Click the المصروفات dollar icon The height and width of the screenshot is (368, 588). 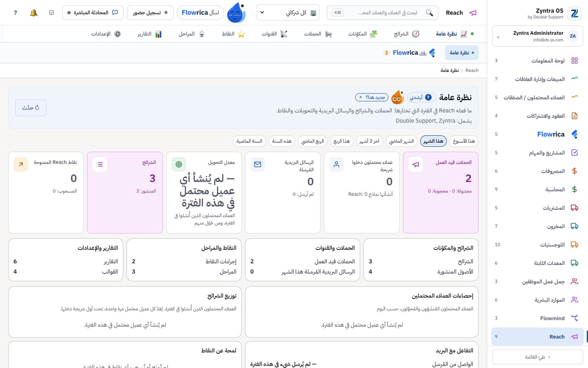(x=575, y=171)
